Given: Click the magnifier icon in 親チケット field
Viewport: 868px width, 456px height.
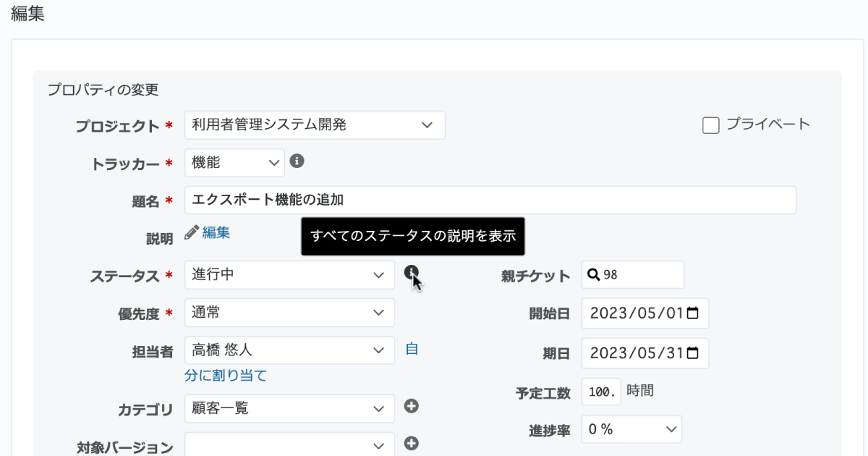Looking at the screenshot, I should (593, 275).
